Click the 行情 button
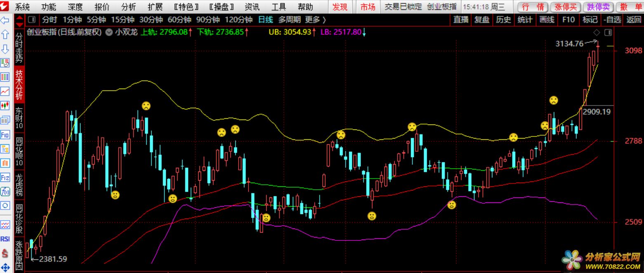This screenshot has width=644, height=273. [x=533, y=7]
